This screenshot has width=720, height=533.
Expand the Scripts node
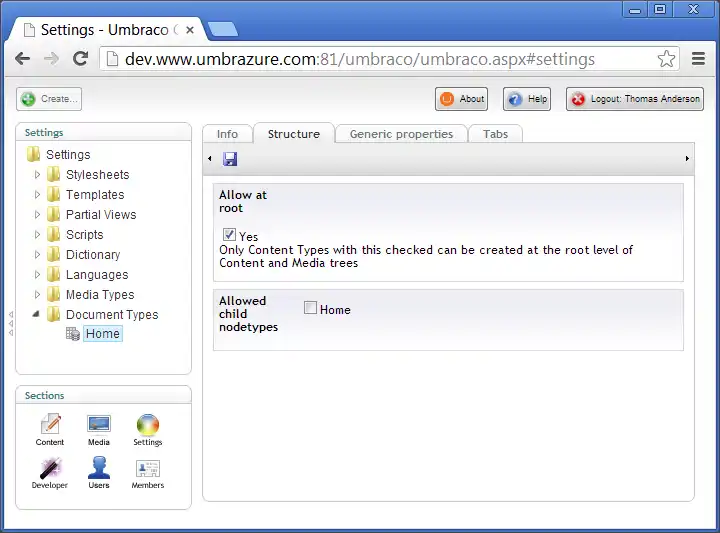38,235
